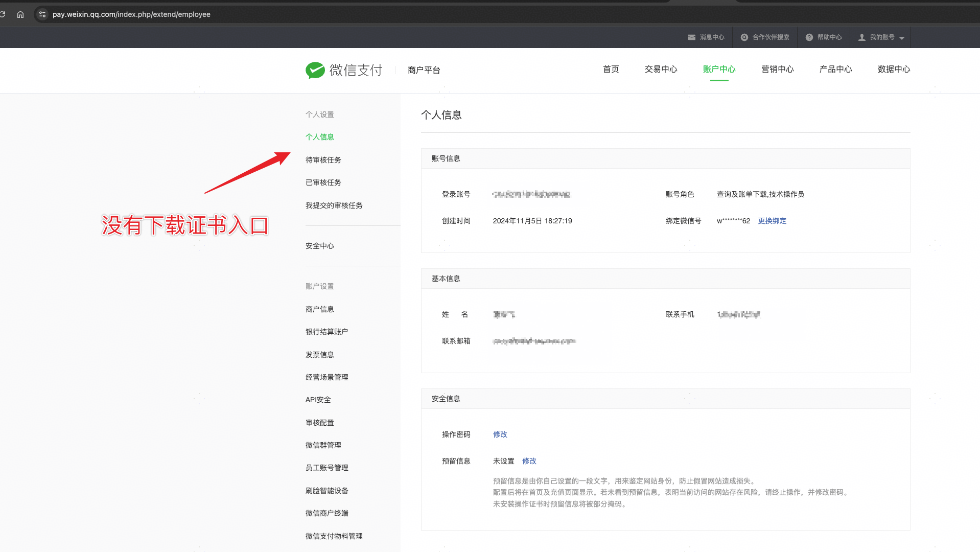This screenshot has height=552, width=980.
Task: Open 我提交的审核任务 sidebar item
Action: coord(334,205)
